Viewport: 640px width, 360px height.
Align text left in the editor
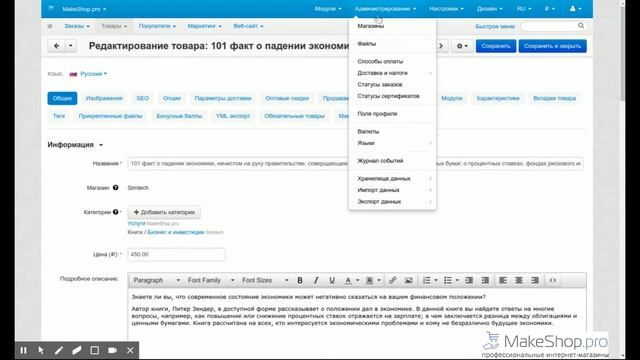pos(503,280)
